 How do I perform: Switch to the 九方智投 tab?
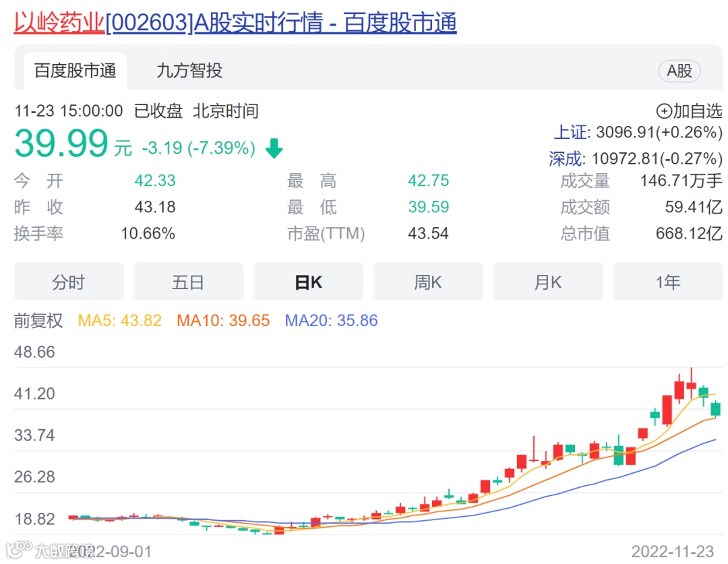pyautogui.click(x=189, y=71)
